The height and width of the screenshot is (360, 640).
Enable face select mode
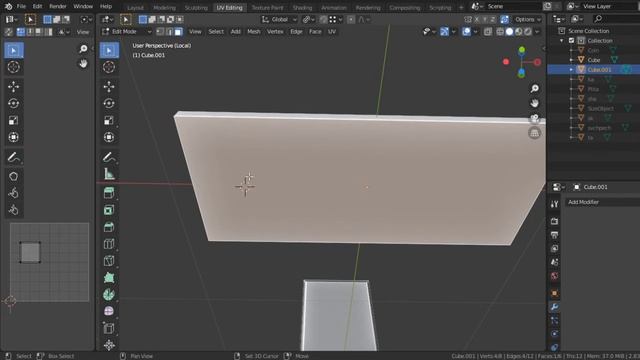(x=178, y=32)
